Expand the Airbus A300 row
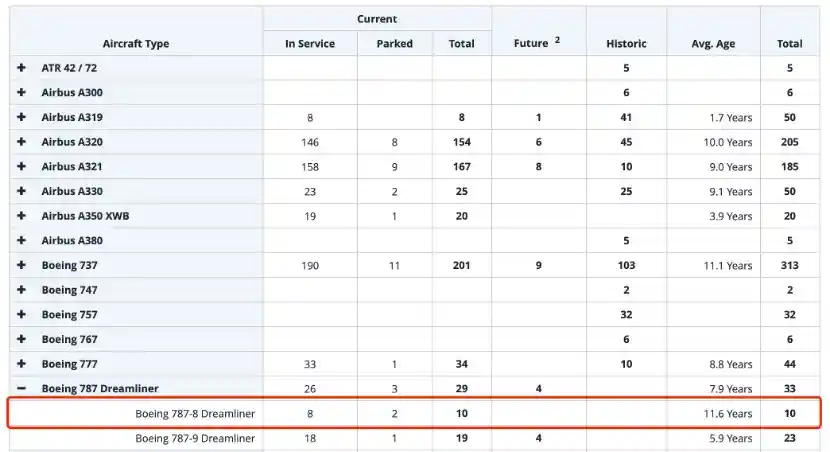The width and height of the screenshot is (830, 452). click(x=21, y=93)
